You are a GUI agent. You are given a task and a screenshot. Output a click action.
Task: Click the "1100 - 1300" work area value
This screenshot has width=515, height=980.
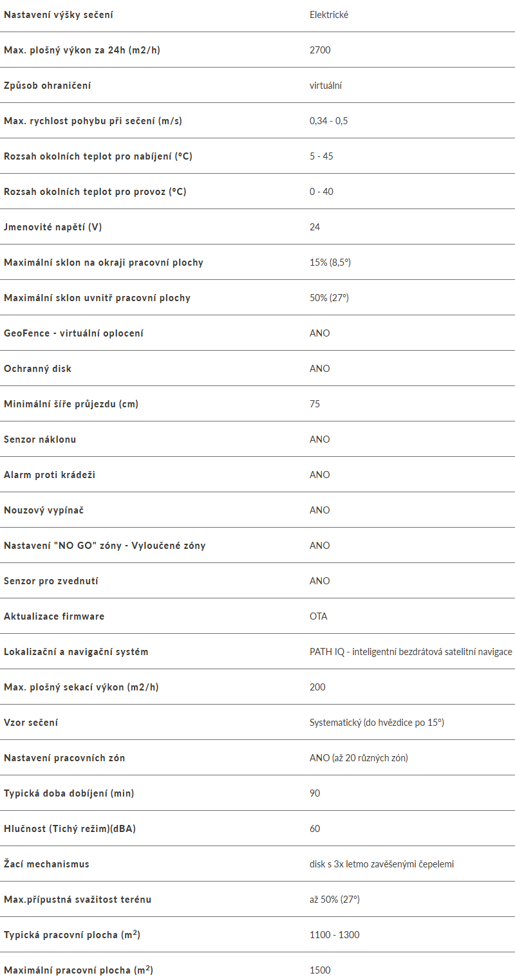[334, 934]
